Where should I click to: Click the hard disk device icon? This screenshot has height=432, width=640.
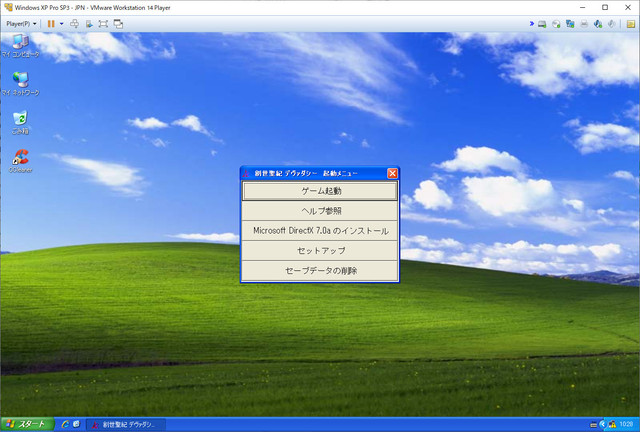pyautogui.click(x=542, y=24)
